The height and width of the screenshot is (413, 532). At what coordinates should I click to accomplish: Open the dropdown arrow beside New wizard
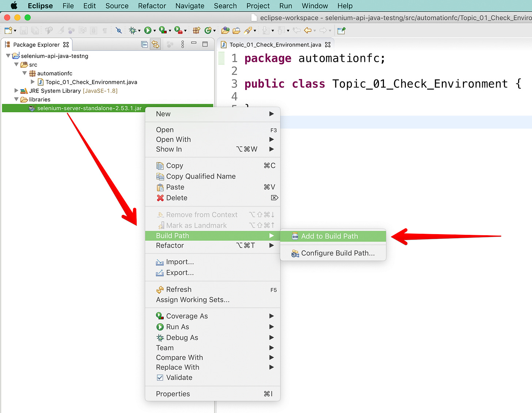click(15, 31)
